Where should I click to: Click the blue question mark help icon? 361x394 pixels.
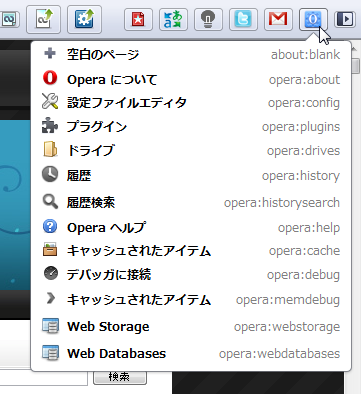coord(50,227)
